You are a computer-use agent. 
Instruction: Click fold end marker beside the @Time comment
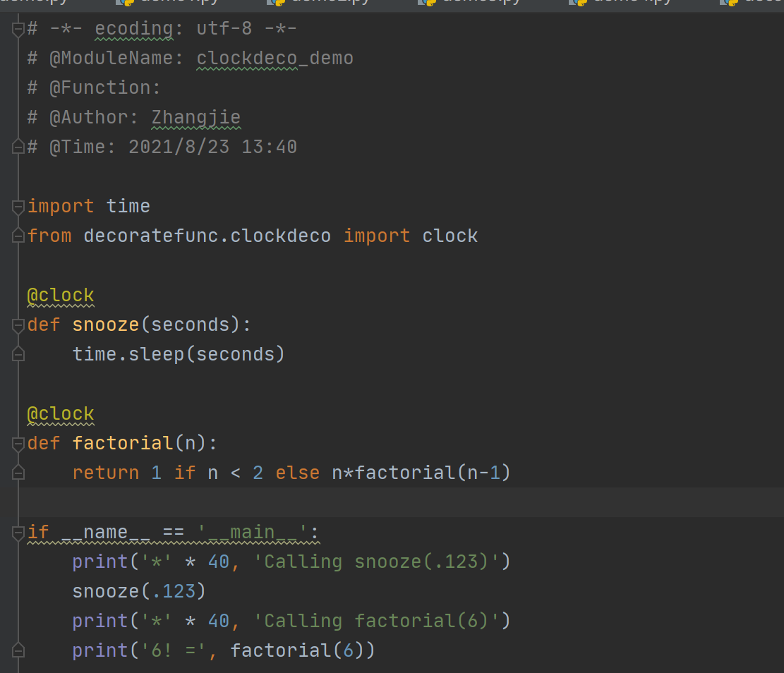click(x=18, y=147)
